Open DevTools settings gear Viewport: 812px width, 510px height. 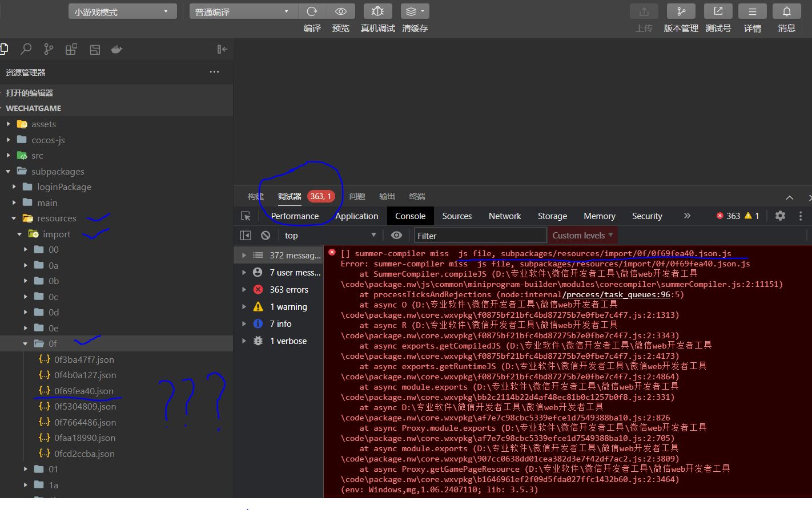tap(780, 216)
